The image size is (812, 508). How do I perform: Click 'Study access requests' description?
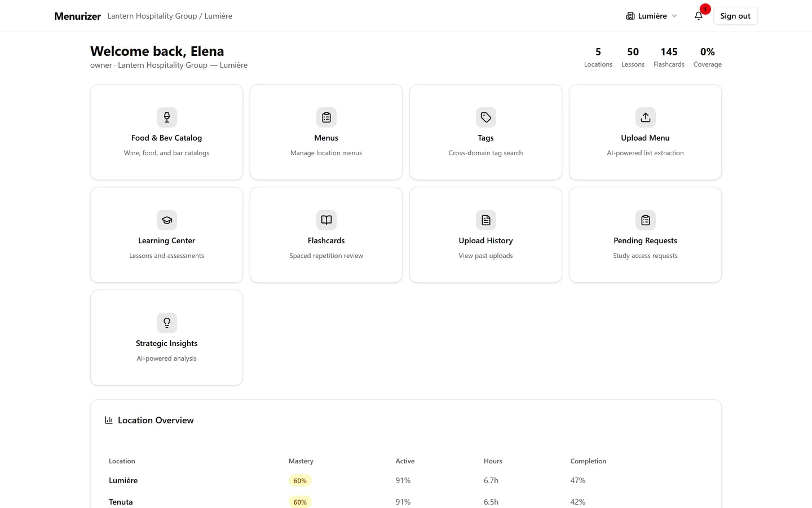(645, 256)
